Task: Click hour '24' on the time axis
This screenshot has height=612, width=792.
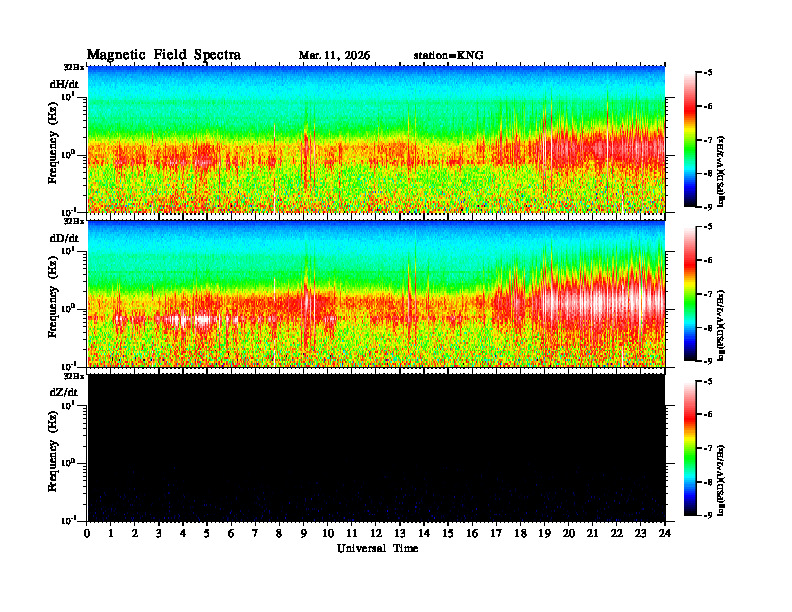Action: [665, 534]
